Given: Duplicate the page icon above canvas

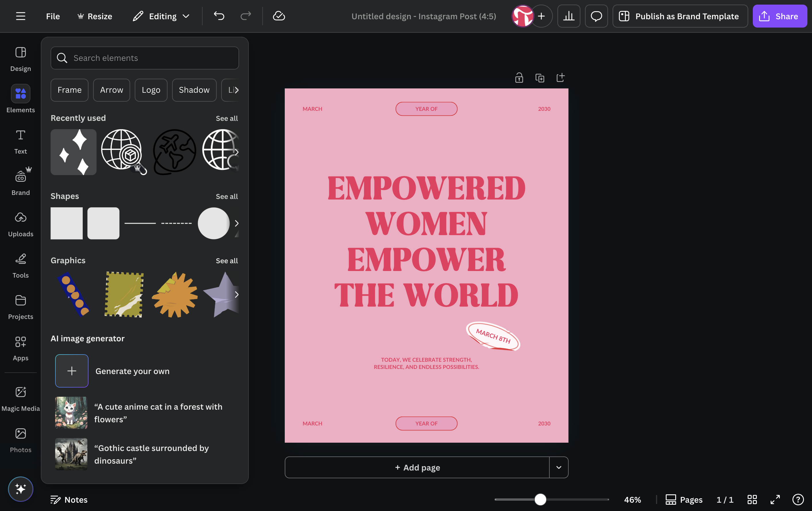Looking at the screenshot, I should pos(540,78).
